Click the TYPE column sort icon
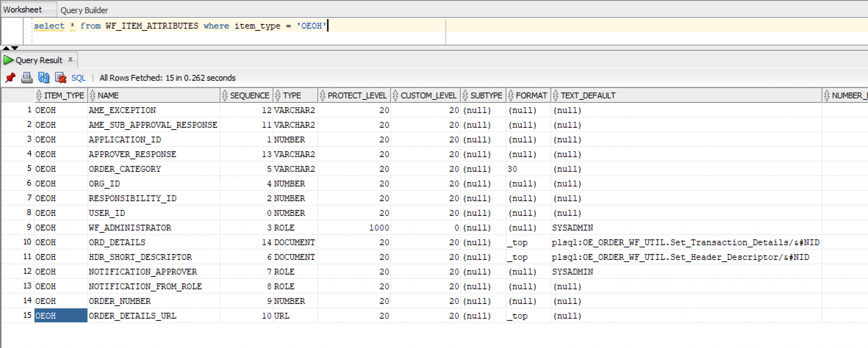 [278, 96]
